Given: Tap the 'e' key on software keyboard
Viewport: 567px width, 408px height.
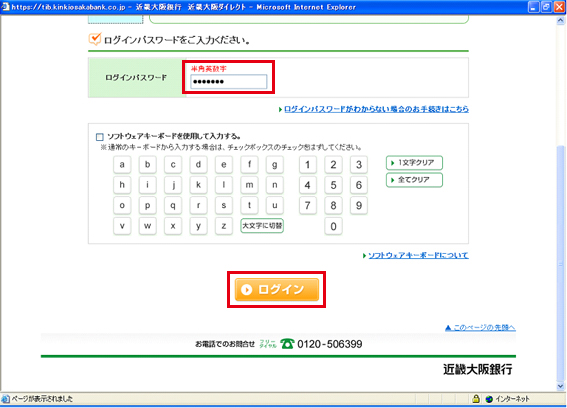Looking at the screenshot, I should point(224,165).
